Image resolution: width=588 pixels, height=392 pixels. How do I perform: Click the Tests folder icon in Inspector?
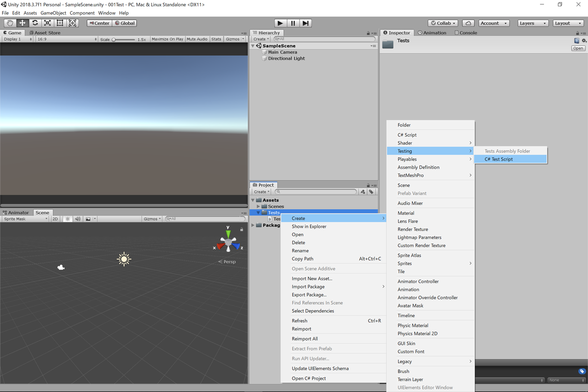388,44
